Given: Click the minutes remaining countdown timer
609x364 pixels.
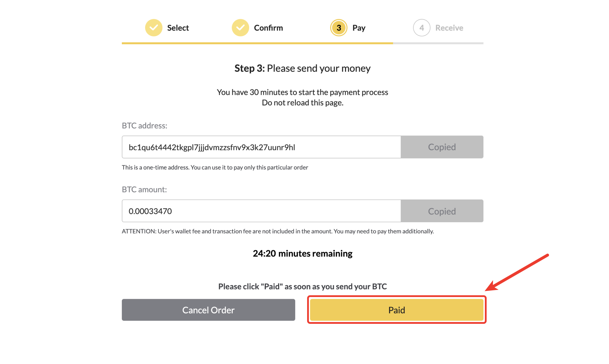Looking at the screenshot, I should [302, 254].
